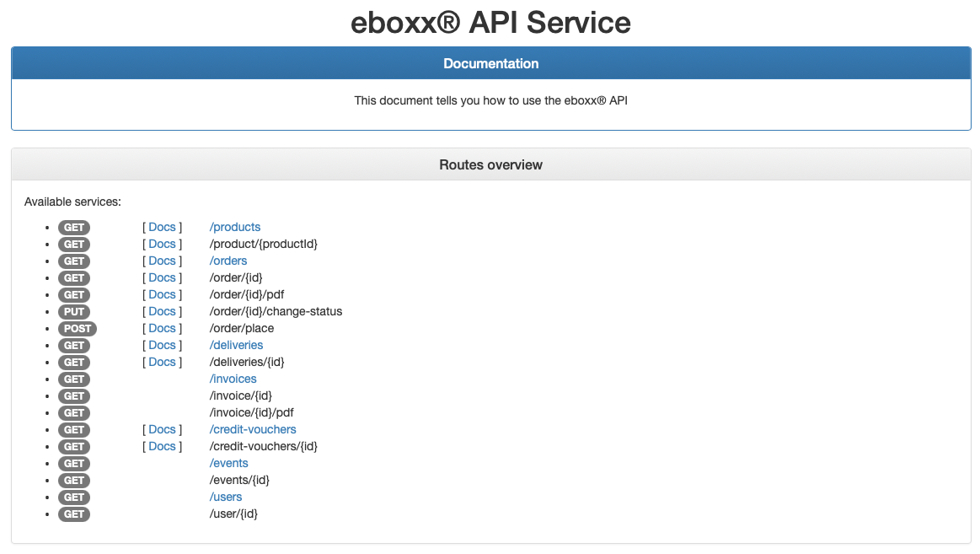Open the /products route link
Image resolution: width=980 pixels, height=554 pixels.
(x=235, y=227)
